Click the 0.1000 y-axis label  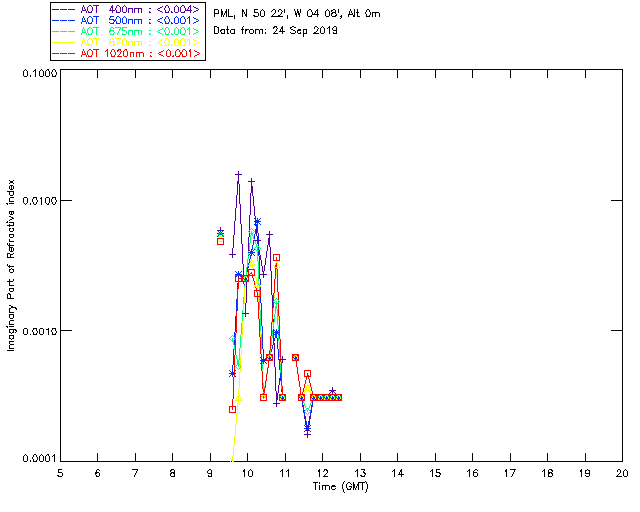click(39, 73)
